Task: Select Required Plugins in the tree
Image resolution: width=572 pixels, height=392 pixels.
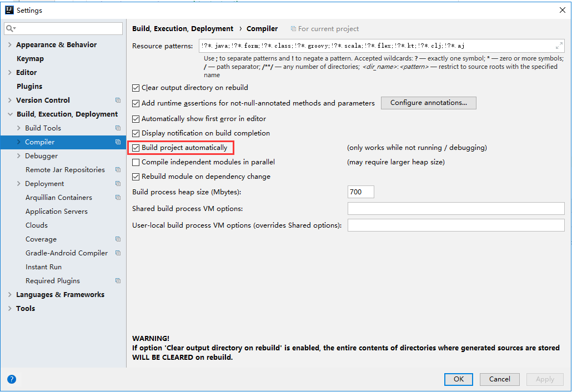Action: coord(53,281)
